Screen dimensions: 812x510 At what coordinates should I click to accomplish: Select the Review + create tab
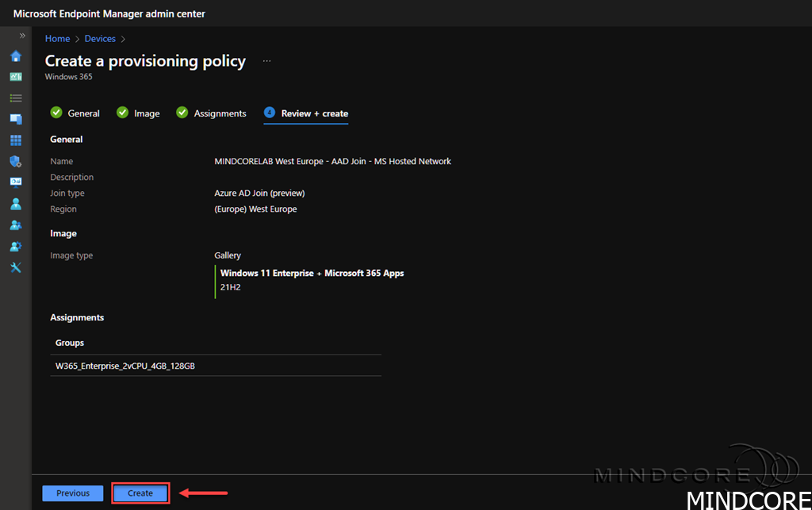tap(306, 113)
